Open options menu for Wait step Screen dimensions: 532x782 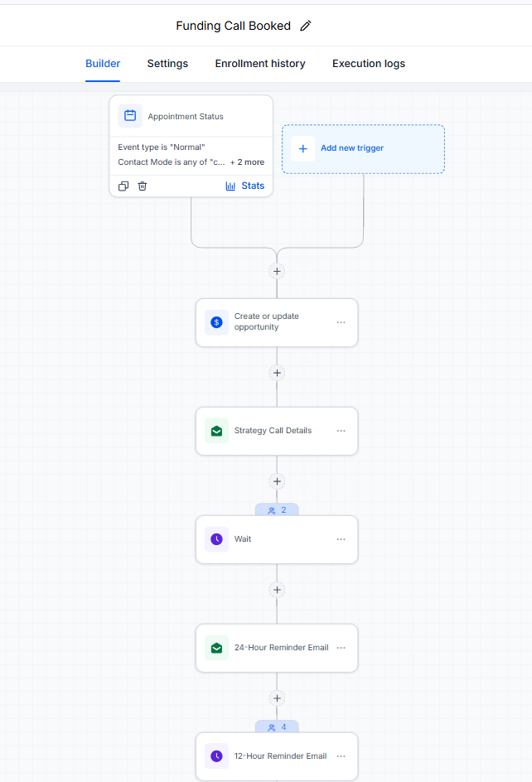coord(341,539)
